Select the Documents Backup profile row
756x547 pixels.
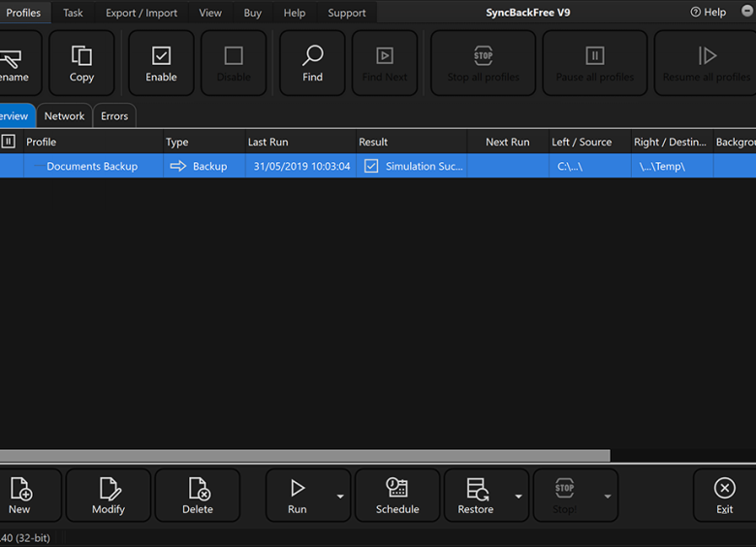pyautogui.click(x=92, y=166)
